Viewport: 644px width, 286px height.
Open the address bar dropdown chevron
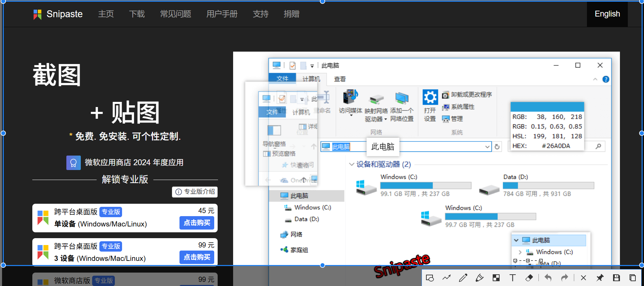pyautogui.click(x=487, y=147)
